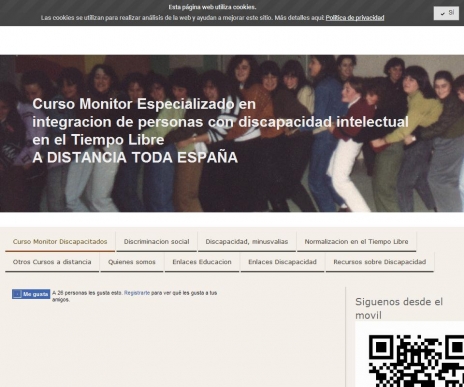Viewport: 464px width, 387px height.
Task: Open Normalizacion en el Tiempo Libre tab
Action: pos(356,242)
